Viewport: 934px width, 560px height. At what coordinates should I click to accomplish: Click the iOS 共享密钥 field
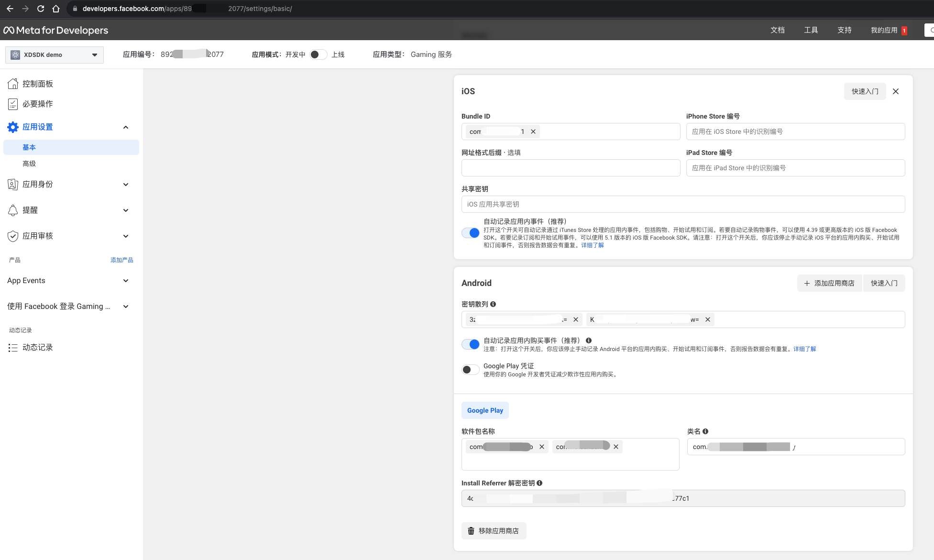pos(683,204)
